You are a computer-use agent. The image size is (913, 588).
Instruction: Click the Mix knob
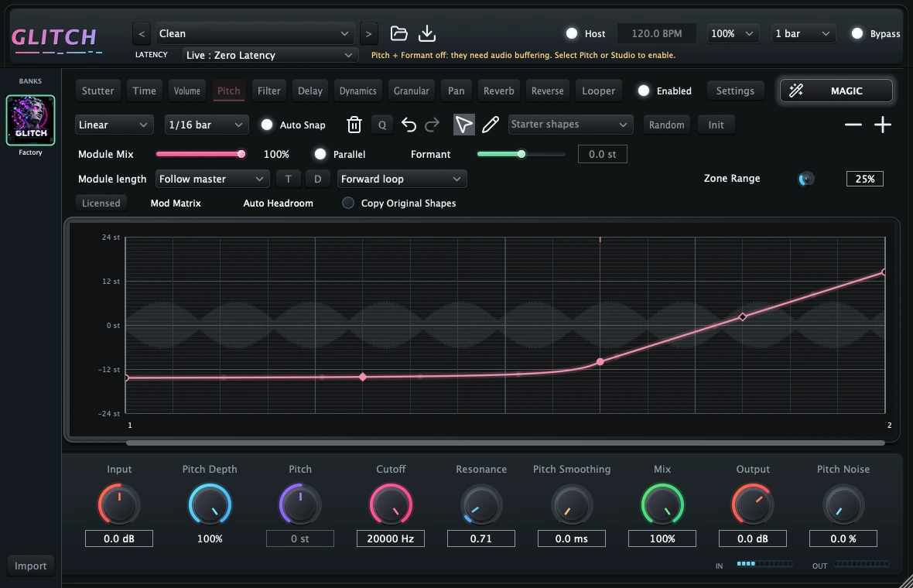pos(662,504)
